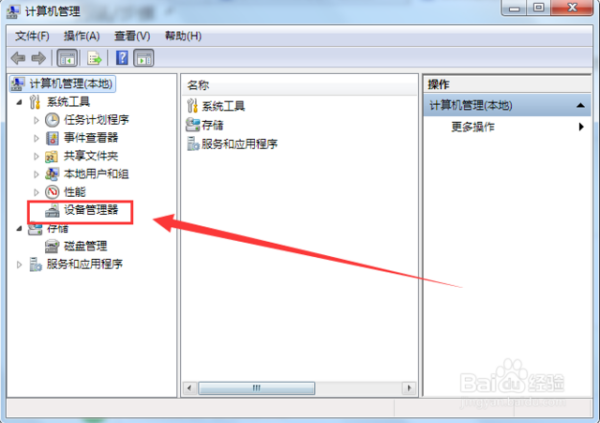Click the forward arrow toolbar icon
Image resolution: width=600 pixels, height=423 pixels.
pyautogui.click(x=38, y=58)
